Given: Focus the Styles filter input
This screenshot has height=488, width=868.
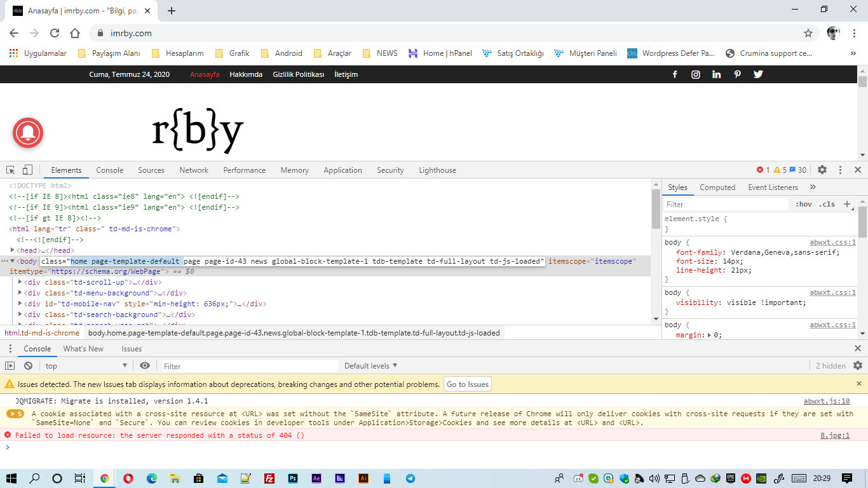Looking at the screenshot, I should [726, 205].
